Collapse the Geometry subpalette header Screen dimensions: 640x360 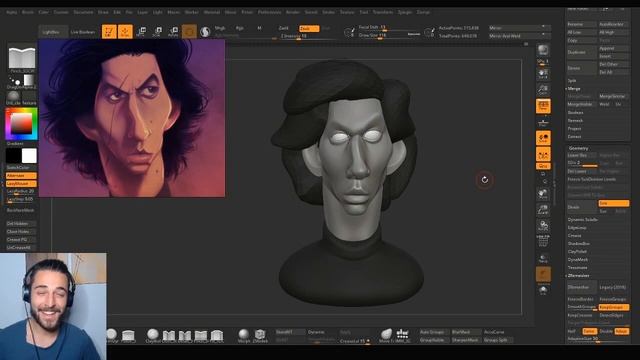578,148
